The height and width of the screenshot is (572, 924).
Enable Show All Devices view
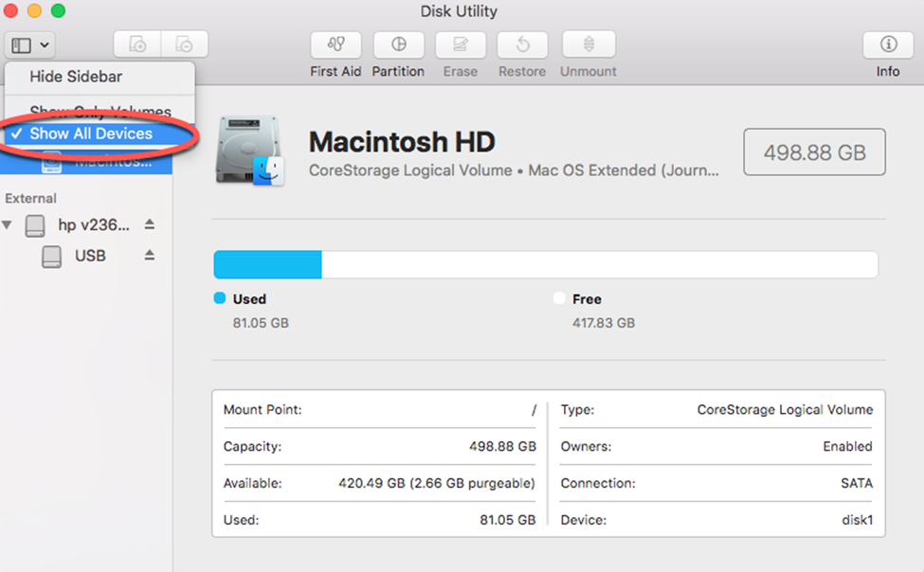click(90, 134)
